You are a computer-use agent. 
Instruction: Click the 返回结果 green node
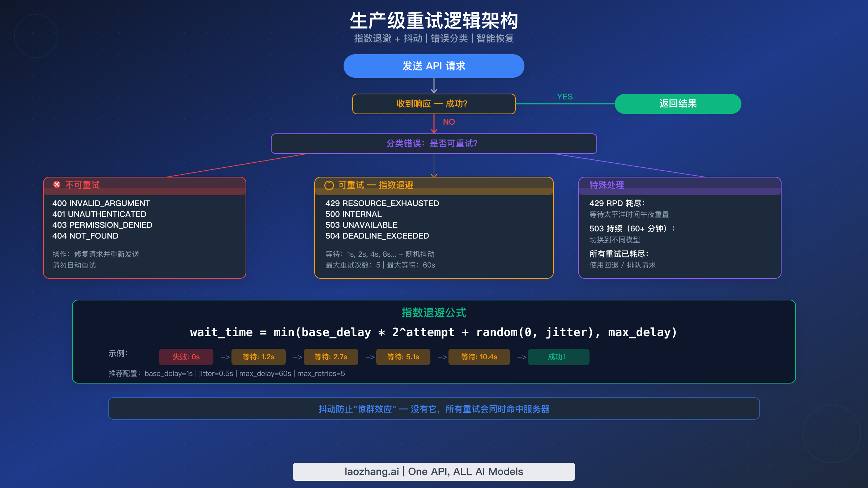coord(678,104)
